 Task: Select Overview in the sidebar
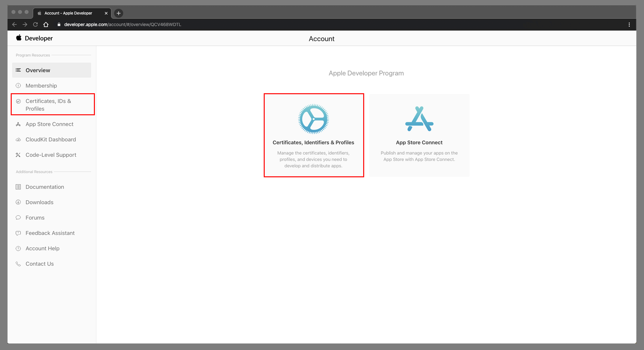tap(52, 70)
